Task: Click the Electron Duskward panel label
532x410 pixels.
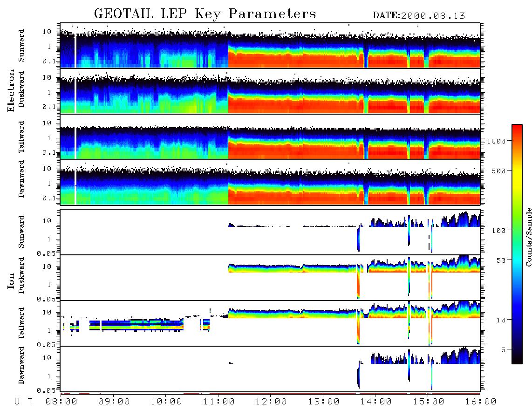Action: tap(21, 89)
